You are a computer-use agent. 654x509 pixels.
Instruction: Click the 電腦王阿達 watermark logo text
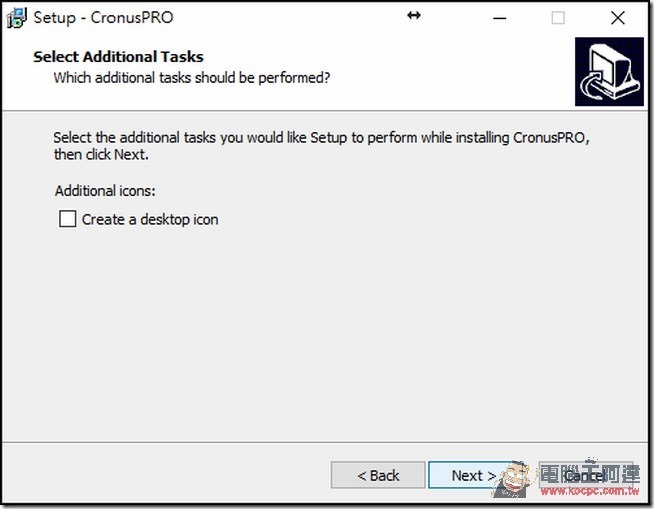(590, 472)
